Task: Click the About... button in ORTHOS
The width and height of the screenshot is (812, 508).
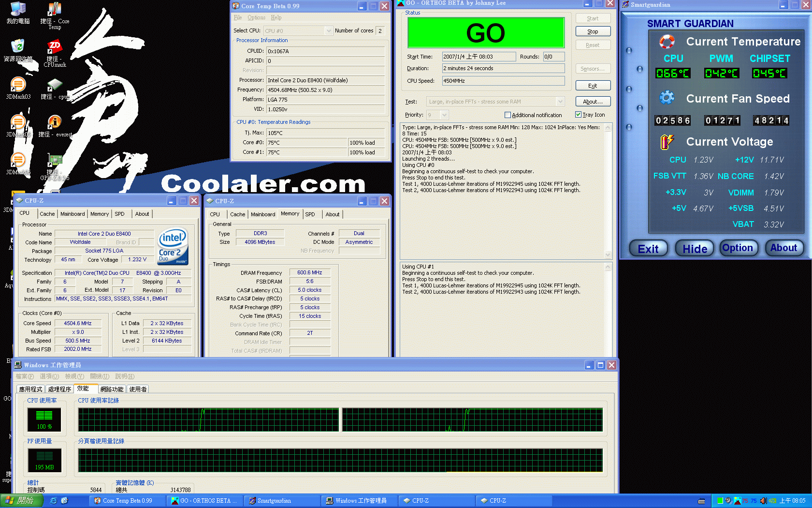Action: (x=593, y=102)
